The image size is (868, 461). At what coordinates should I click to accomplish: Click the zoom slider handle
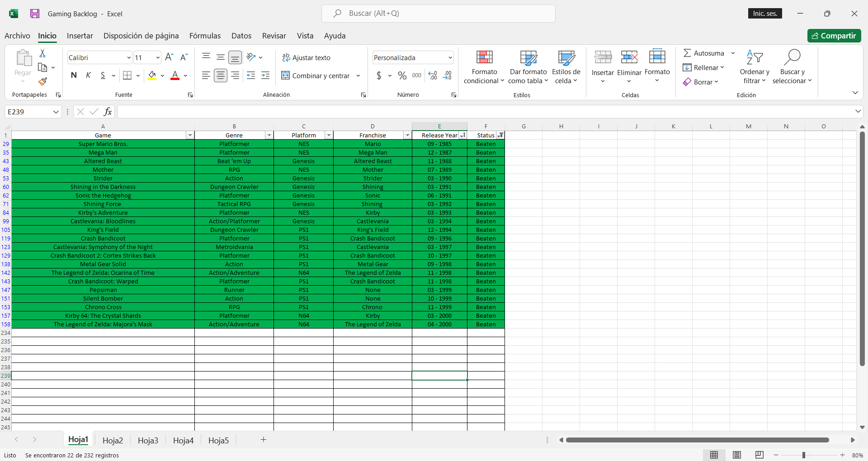[x=804, y=455]
